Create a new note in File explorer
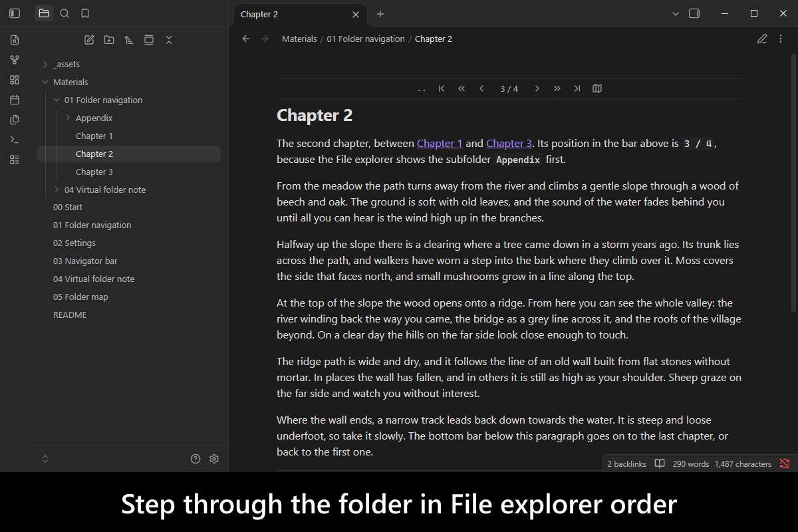Image resolution: width=798 pixels, height=532 pixels. [x=89, y=40]
